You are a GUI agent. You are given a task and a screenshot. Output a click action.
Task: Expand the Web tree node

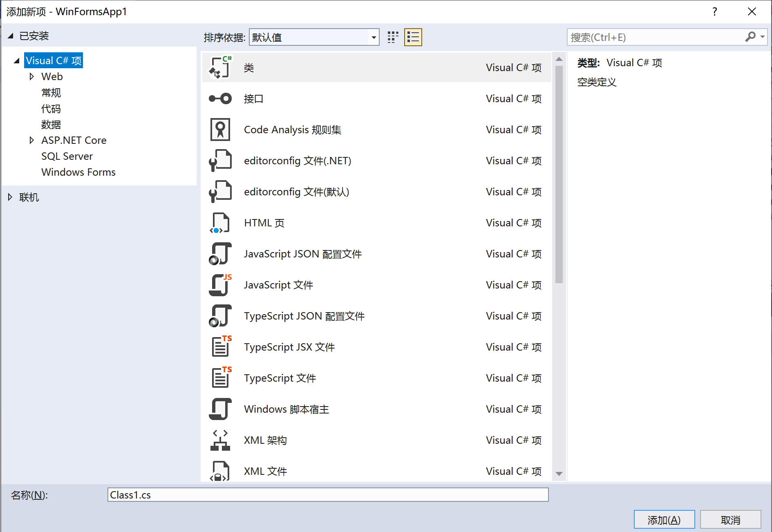(31, 76)
